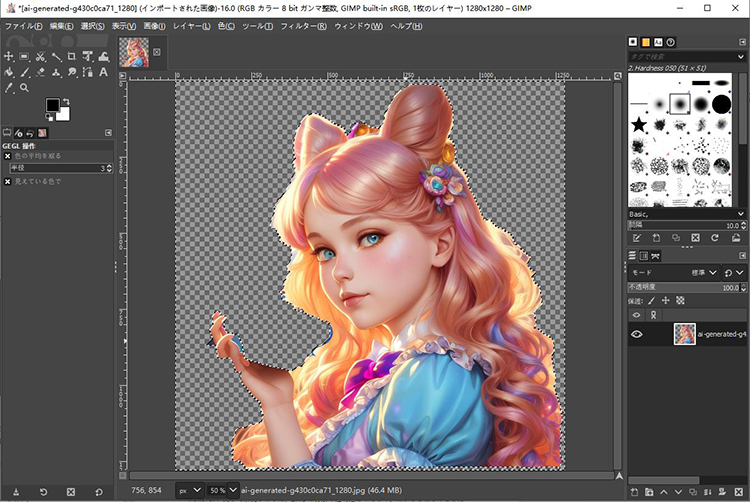Expand the px unit dropdown

(x=188, y=490)
